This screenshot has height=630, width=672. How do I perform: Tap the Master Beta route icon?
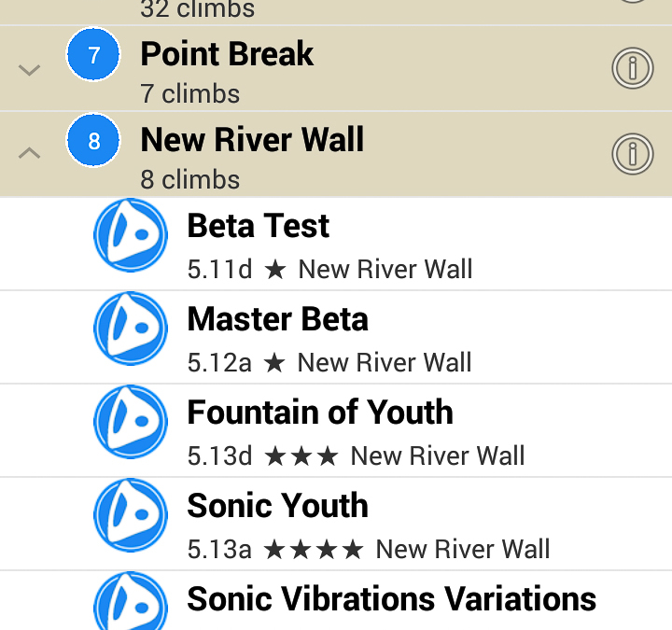click(131, 329)
